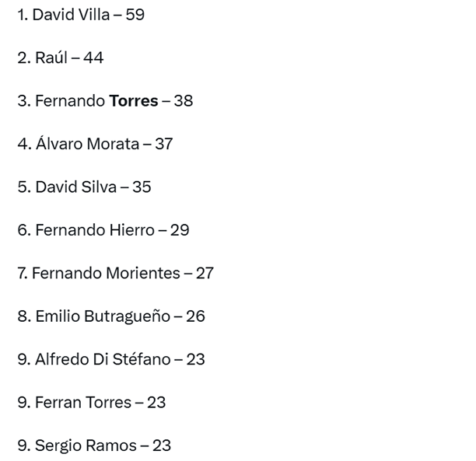Select the Sergio Ramos – 23 entry
The image size is (476, 461).
coord(94,445)
